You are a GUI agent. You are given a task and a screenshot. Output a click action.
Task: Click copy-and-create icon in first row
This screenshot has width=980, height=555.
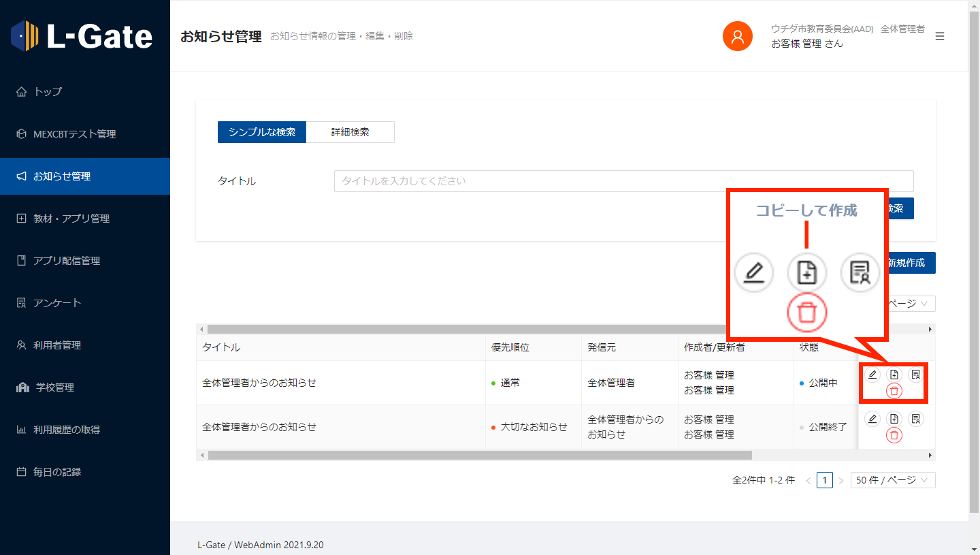coord(894,375)
